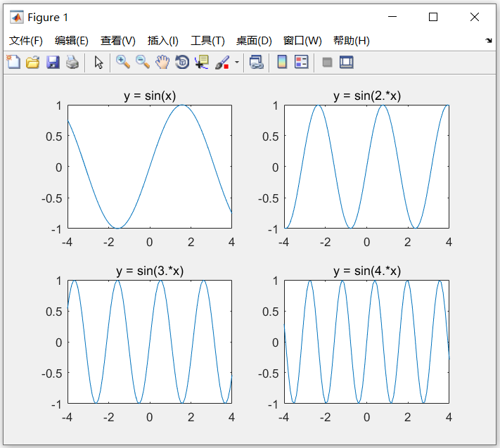Activate the Zoom In magnifier tool
Screen dimensions: 500x448
coord(123,62)
